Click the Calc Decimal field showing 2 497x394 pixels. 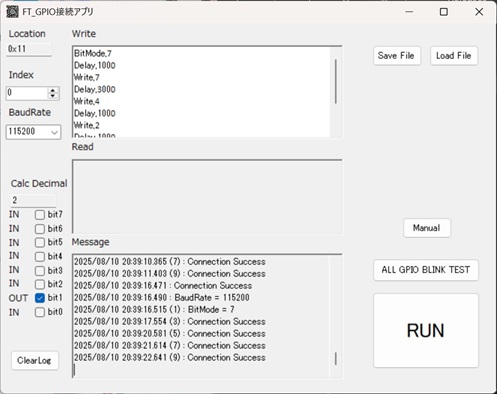pos(33,200)
